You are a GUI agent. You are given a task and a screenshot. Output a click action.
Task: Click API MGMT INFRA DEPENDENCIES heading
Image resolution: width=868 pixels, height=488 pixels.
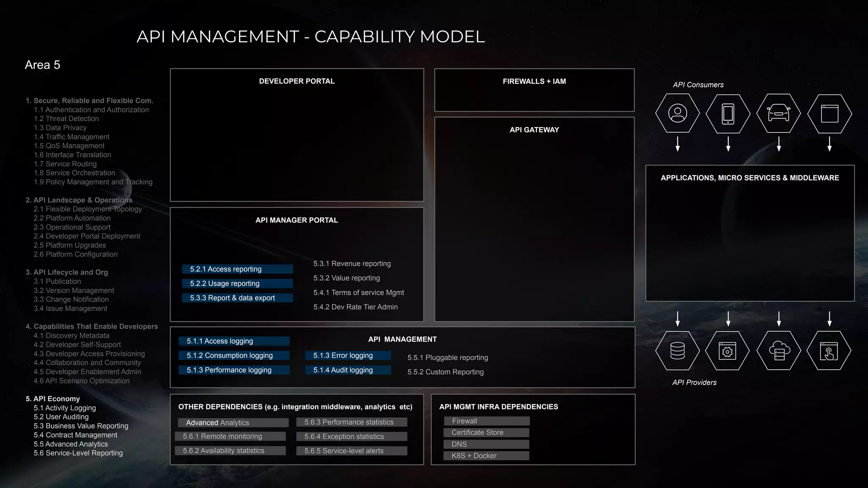pos(498,407)
